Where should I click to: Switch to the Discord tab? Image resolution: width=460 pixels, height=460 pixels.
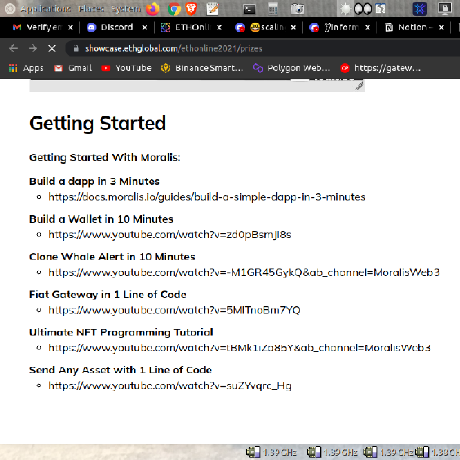point(110,27)
